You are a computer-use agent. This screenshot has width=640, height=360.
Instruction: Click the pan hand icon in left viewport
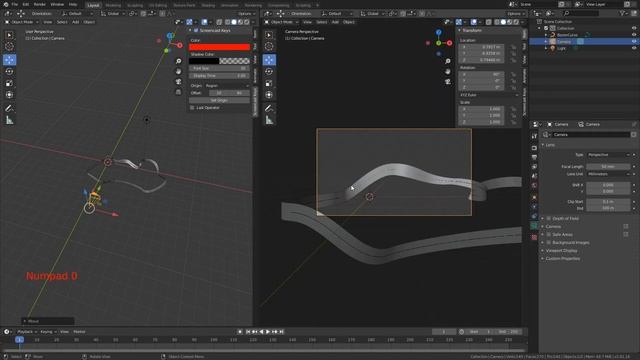(178, 71)
